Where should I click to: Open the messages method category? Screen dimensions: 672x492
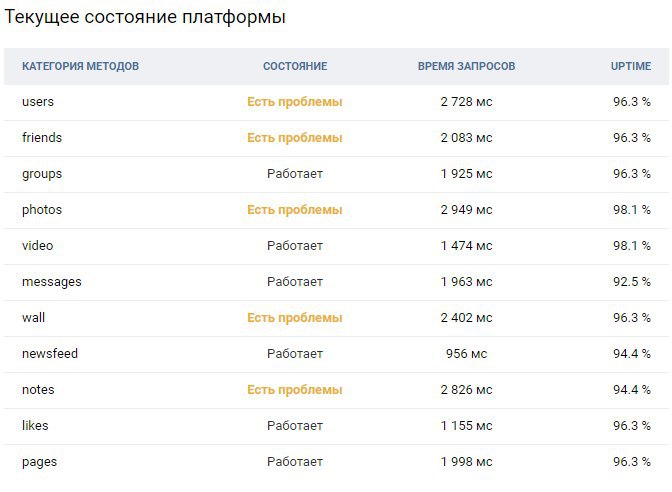coord(51,282)
